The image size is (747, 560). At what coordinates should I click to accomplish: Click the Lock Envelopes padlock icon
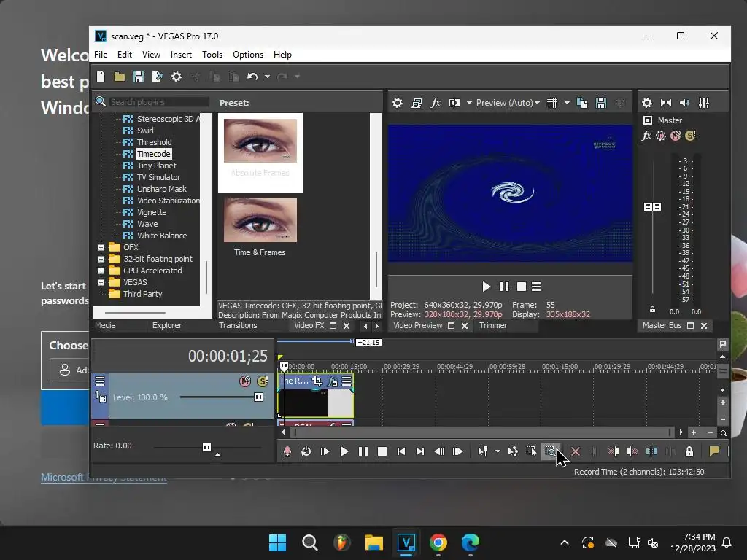(689, 451)
